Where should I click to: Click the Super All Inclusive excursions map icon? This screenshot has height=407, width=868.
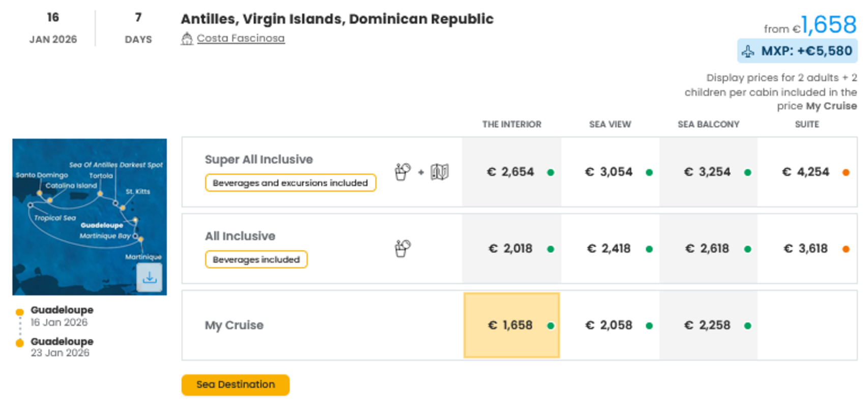pyautogui.click(x=440, y=172)
